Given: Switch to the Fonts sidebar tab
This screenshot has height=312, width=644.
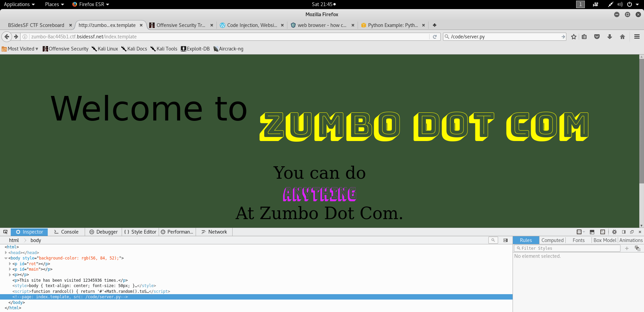Looking at the screenshot, I should (x=579, y=240).
